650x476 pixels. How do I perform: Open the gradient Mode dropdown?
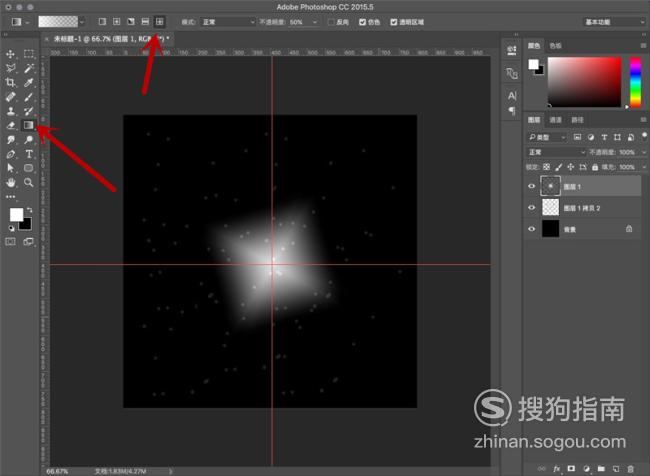(x=228, y=22)
